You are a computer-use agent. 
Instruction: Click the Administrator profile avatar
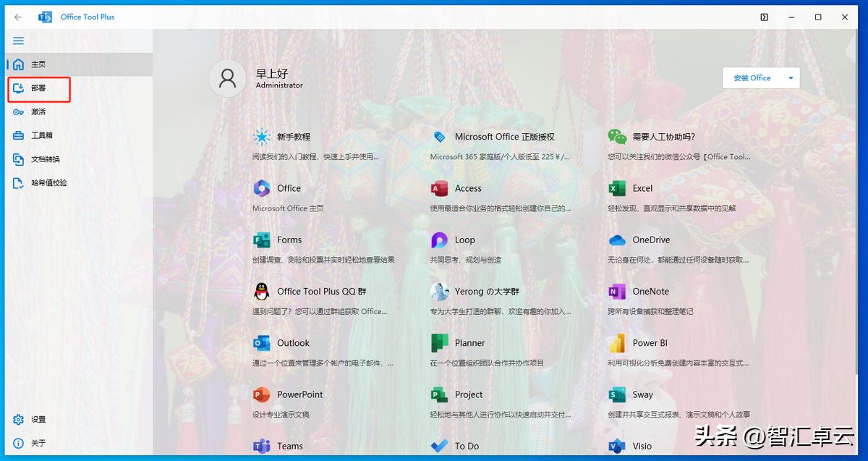pyautogui.click(x=227, y=78)
